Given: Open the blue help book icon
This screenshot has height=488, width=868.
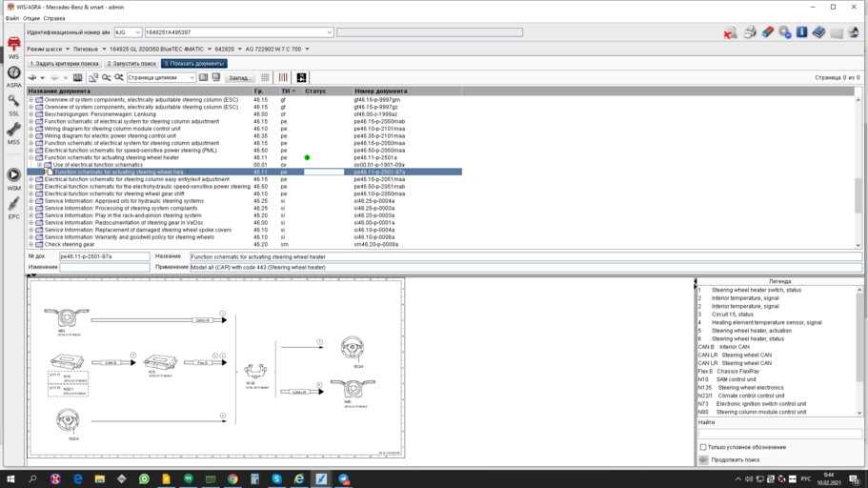Looking at the screenshot, I should coord(818,32).
